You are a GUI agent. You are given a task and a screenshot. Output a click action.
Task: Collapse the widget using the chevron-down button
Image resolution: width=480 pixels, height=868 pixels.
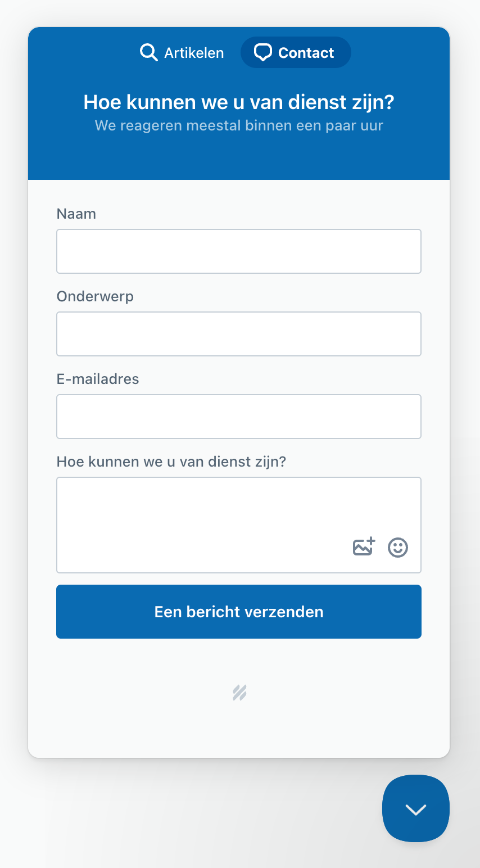coord(416,808)
